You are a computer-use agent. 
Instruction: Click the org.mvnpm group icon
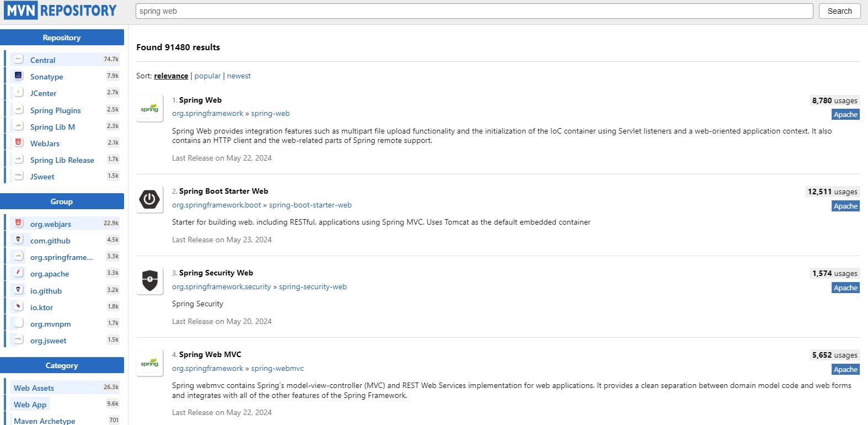pyautogui.click(x=19, y=323)
